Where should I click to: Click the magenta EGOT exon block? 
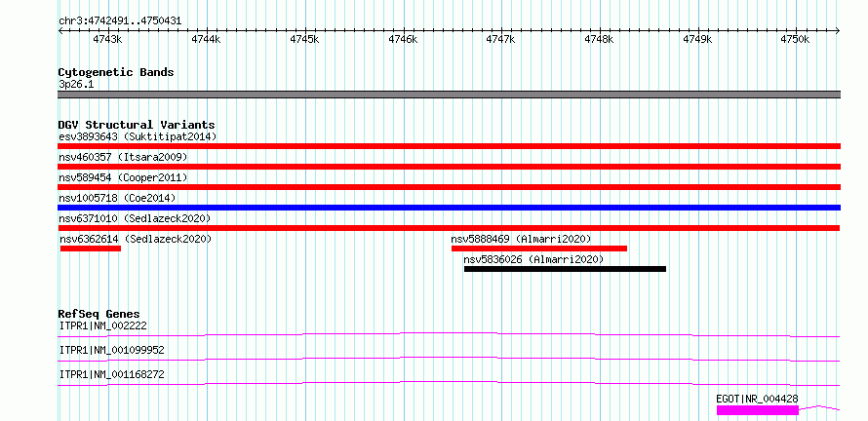(758, 410)
